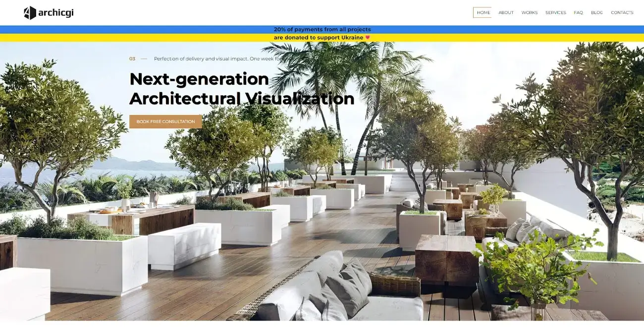The width and height of the screenshot is (644, 327).
Task: Click the Next-generation Architectural Visualization headline
Action: coord(241,89)
